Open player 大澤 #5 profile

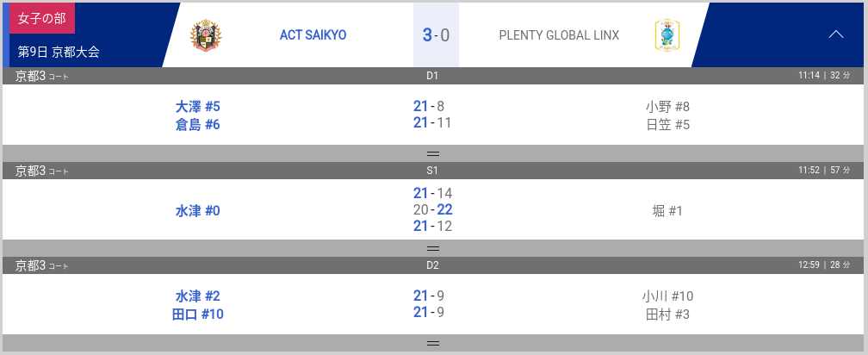pos(198,106)
